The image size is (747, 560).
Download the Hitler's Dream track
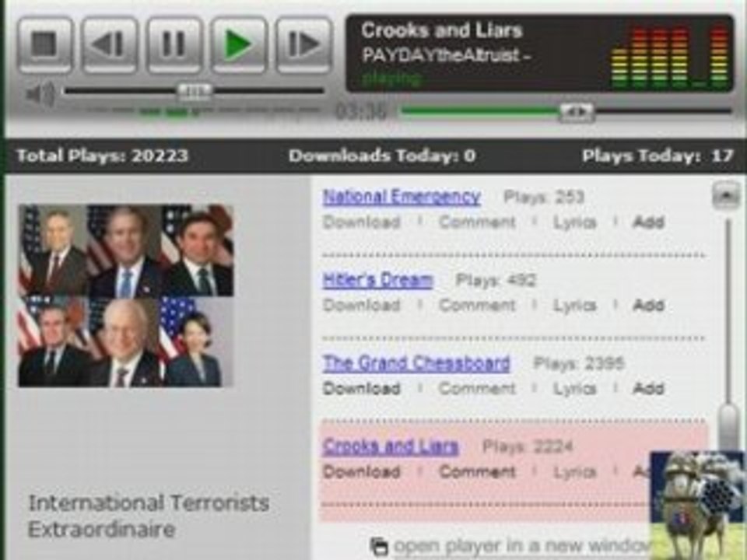click(361, 305)
